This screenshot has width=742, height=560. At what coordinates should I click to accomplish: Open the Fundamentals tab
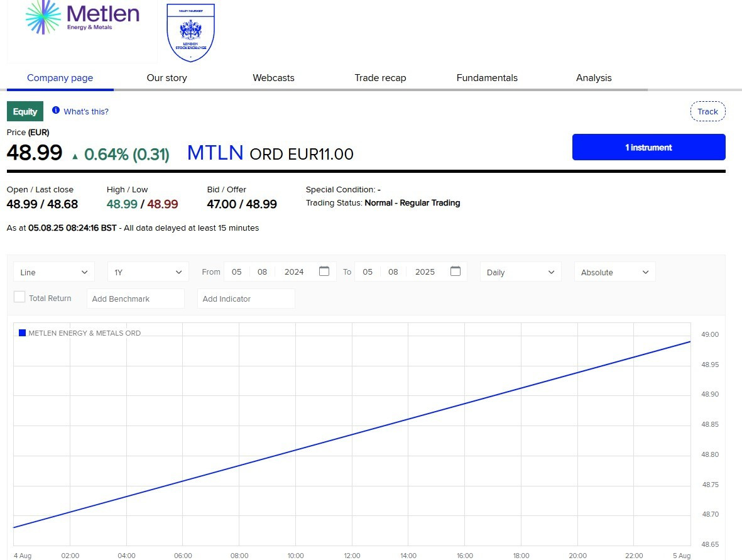[487, 78]
